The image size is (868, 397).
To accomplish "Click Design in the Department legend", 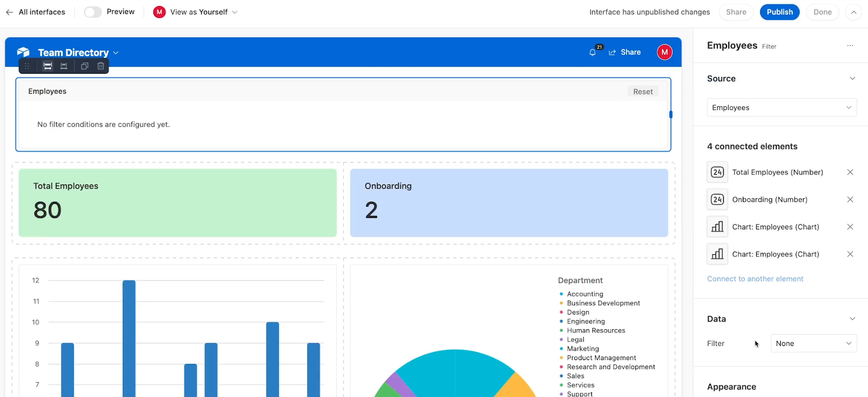I will click(x=578, y=312).
